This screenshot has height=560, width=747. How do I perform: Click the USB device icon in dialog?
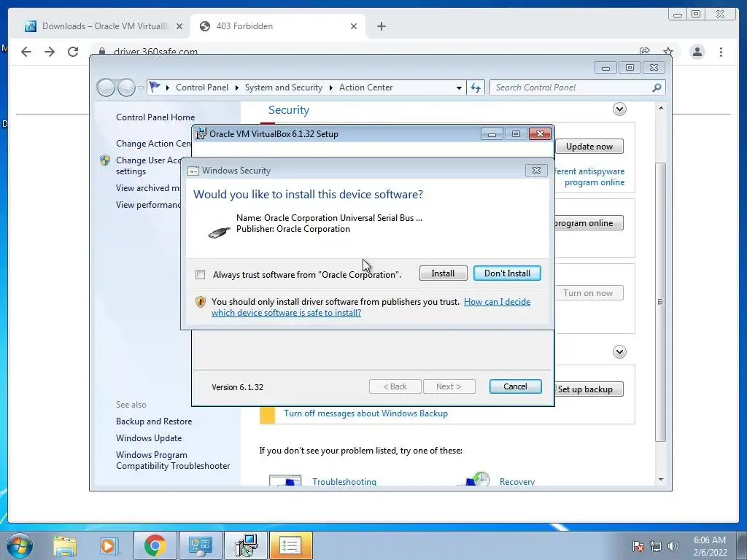219,233
